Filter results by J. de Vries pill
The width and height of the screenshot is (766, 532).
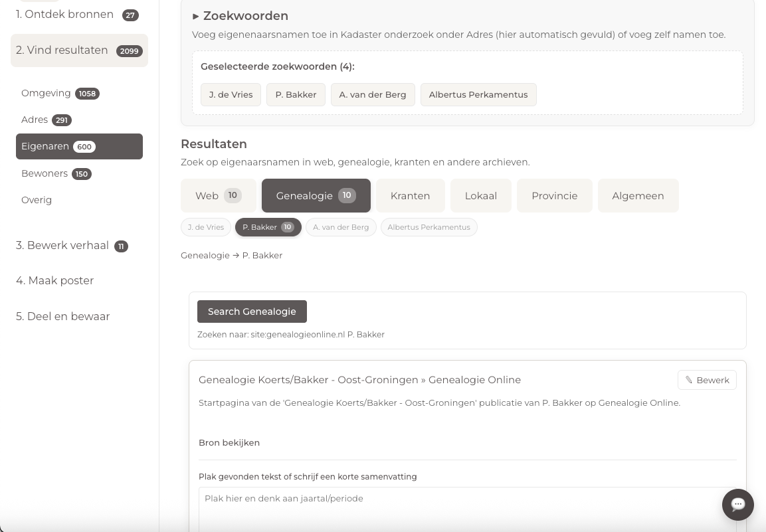tap(206, 227)
